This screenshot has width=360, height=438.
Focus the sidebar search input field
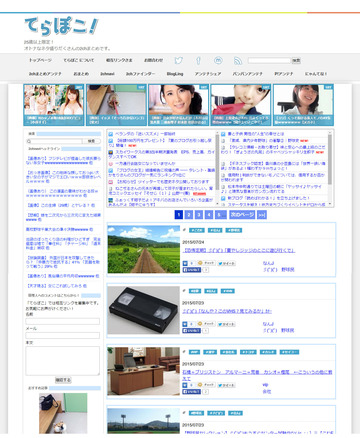(55, 141)
